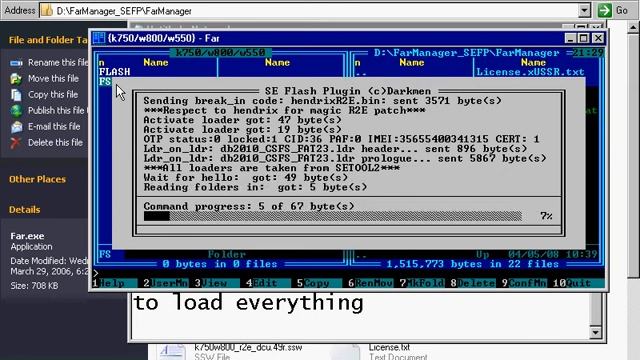Image resolution: width=640 pixels, height=360 pixels.
Task: Select Publish this file link
Action: [58, 111]
